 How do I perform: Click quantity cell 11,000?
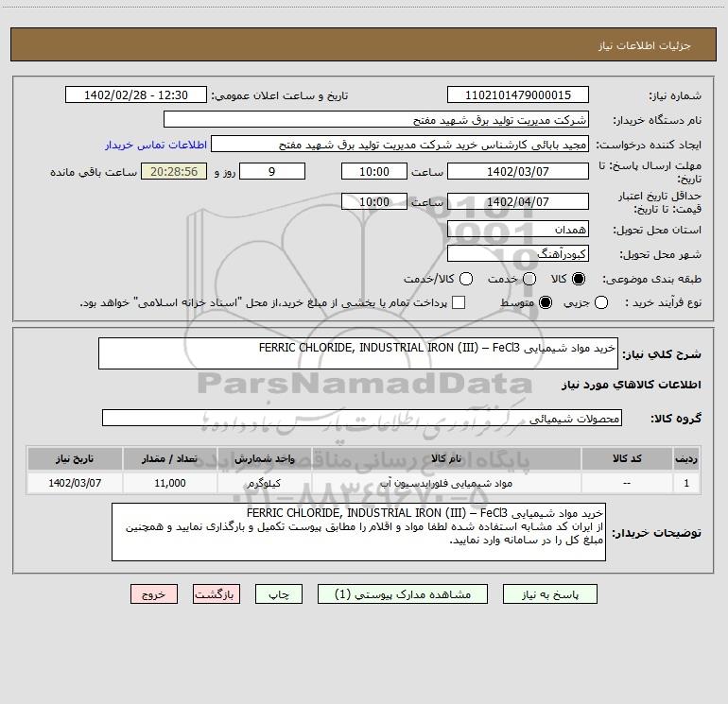coord(170,483)
